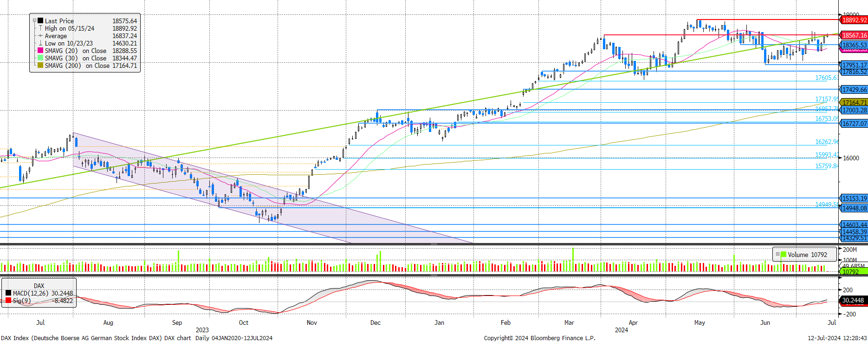The height and width of the screenshot is (342, 868).
Task: Click the High on 05/15/24 marker icon
Action: tap(40, 28)
